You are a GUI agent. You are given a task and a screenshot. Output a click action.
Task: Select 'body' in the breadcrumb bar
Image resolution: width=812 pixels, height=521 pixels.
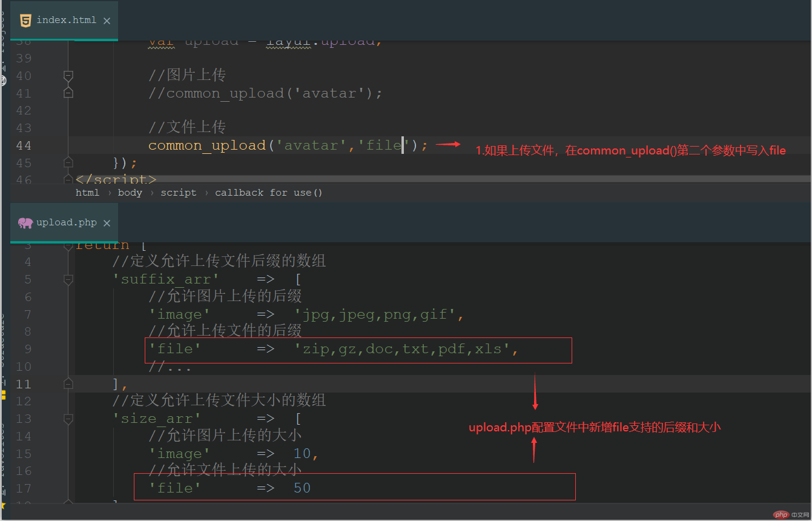coord(130,193)
